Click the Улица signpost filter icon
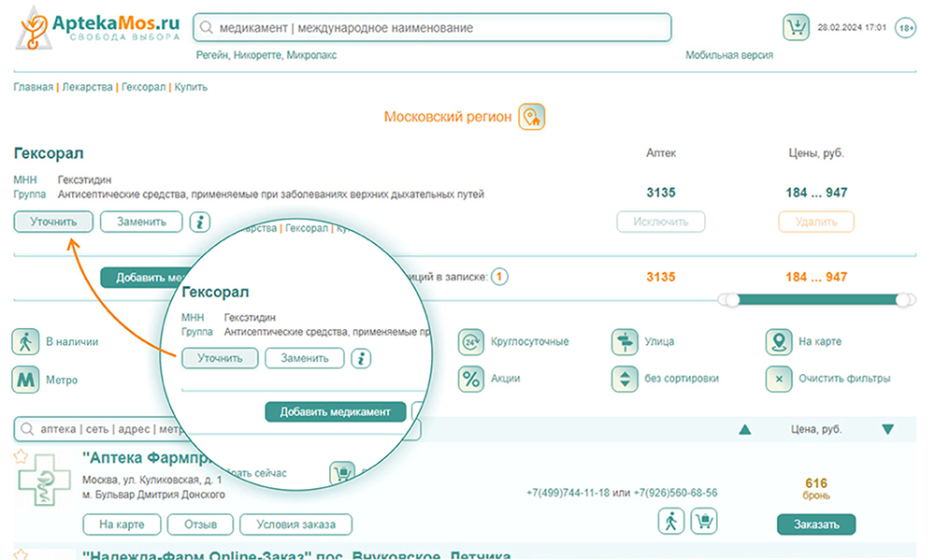This screenshot has height=560, width=935. (625, 341)
